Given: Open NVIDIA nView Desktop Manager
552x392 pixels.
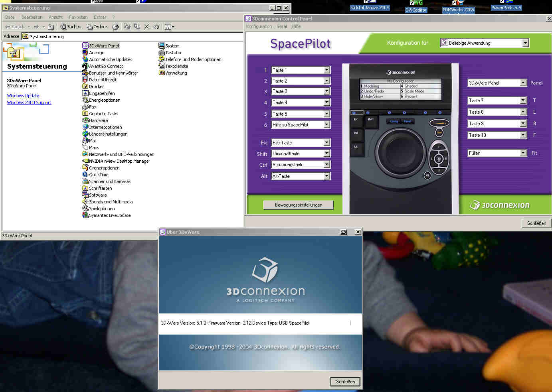Looking at the screenshot, I should (x=116, y=161).
